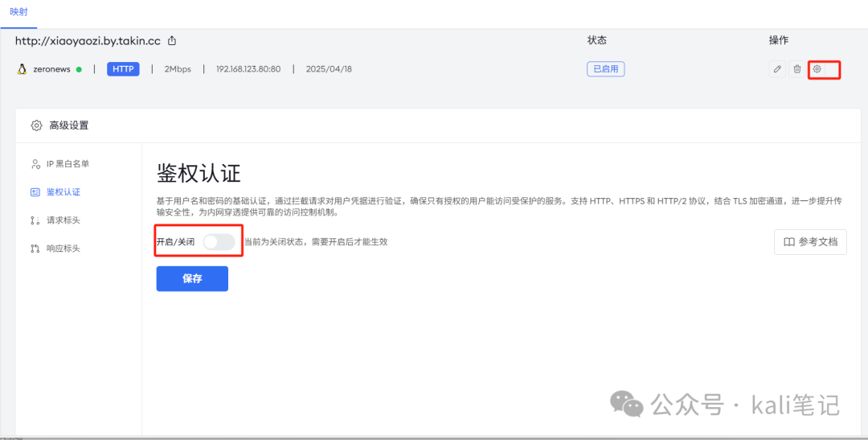
Task: Go to 请求标头 settings
Action: (63, 220)
